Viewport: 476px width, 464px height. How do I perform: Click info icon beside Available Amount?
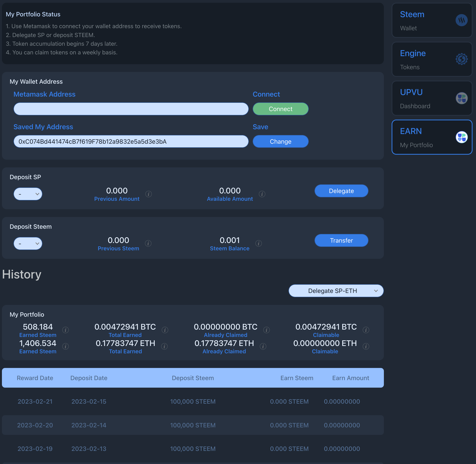click(262, 194)
